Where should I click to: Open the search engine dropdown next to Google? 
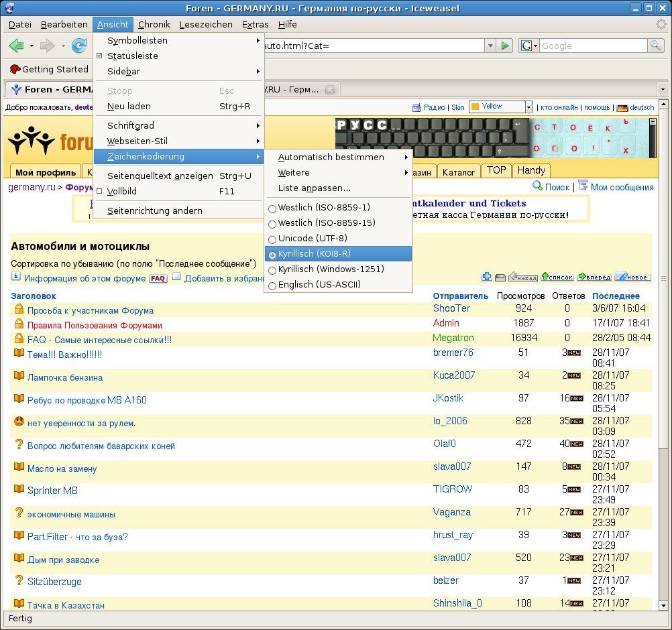coord(529,46)
